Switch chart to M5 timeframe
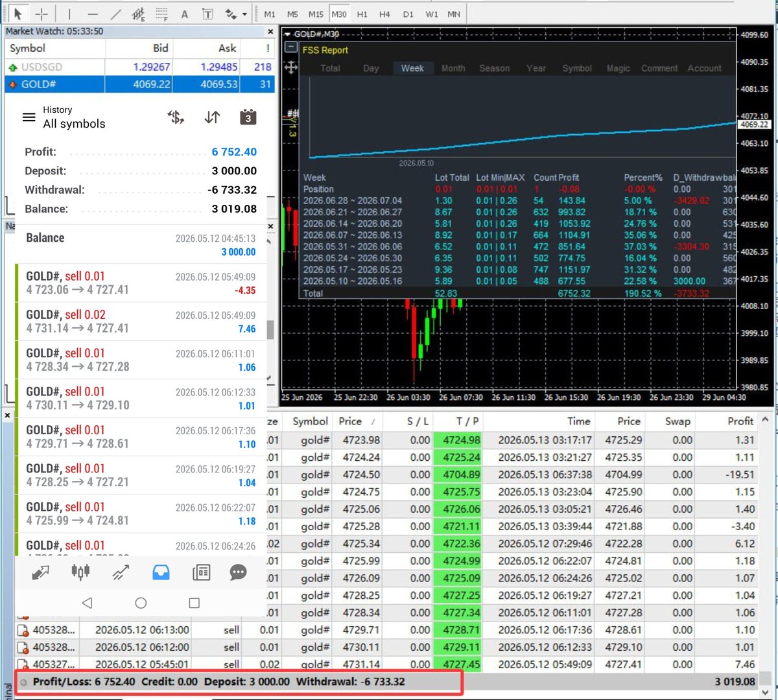 [x=292, y=14]
